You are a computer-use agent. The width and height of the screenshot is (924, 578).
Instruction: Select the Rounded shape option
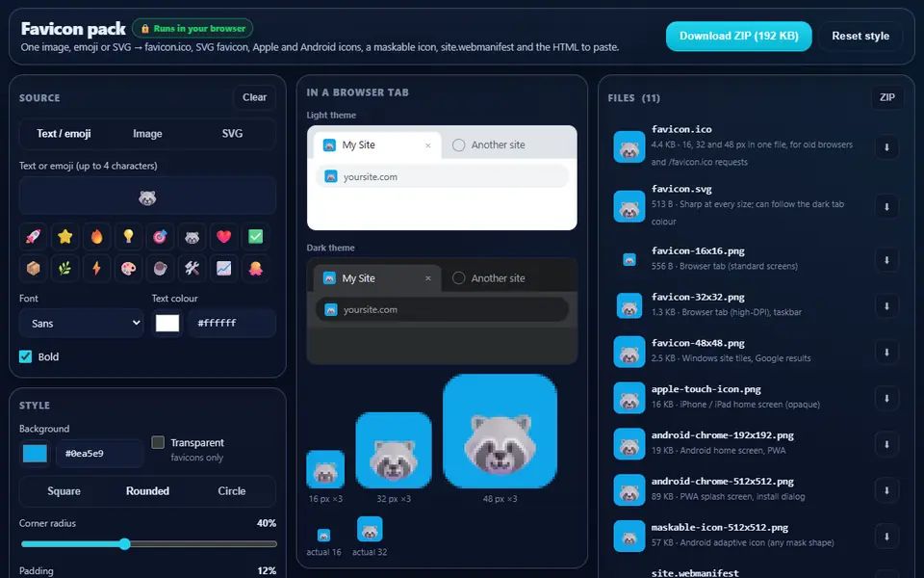coord(147,490)
